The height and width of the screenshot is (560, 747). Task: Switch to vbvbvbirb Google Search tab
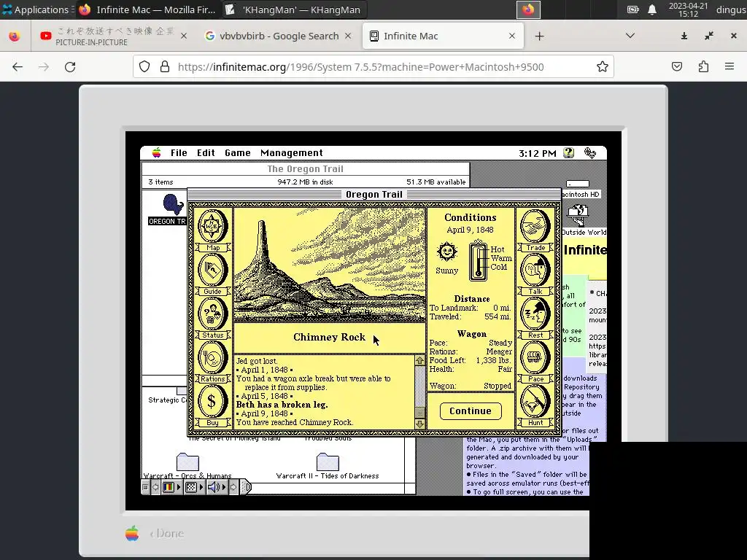pyautogui.click(x=278, y=36)
